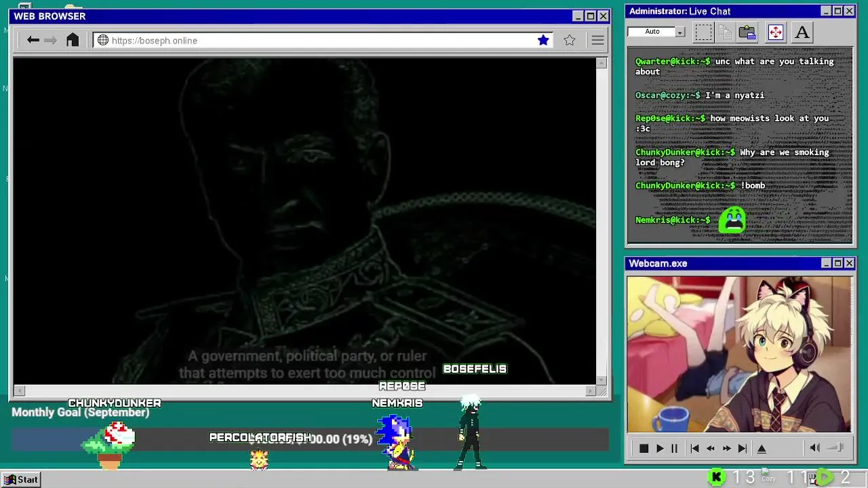
Task: Minimize the Webcam.exe window
Action: pyautogui.click(x=826, y=263)
